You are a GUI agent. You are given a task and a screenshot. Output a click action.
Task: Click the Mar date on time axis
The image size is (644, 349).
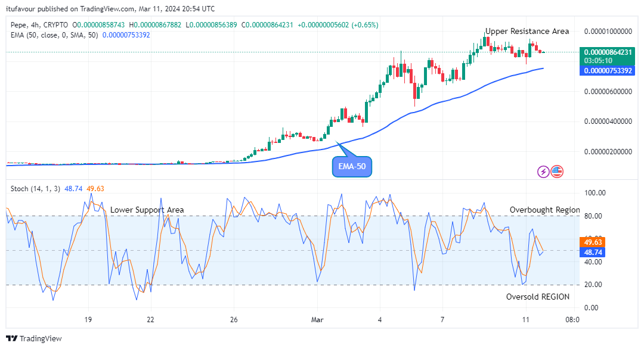coord(317,319)
